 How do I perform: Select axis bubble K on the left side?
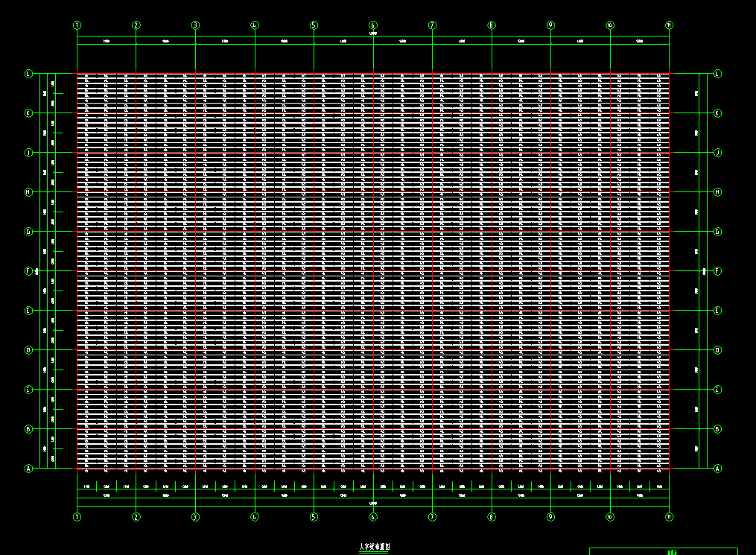click(x=28, y=113)
